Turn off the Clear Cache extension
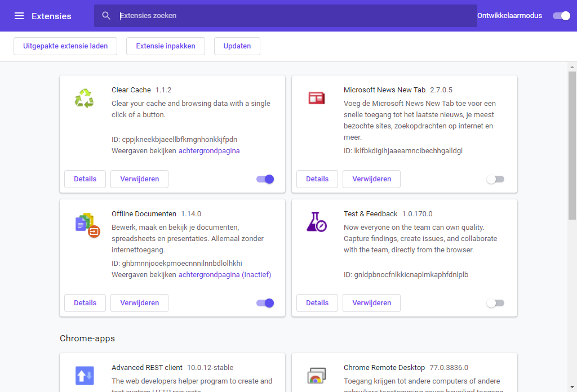This screenshot has width=577, height=392. (x=265, y=179)
